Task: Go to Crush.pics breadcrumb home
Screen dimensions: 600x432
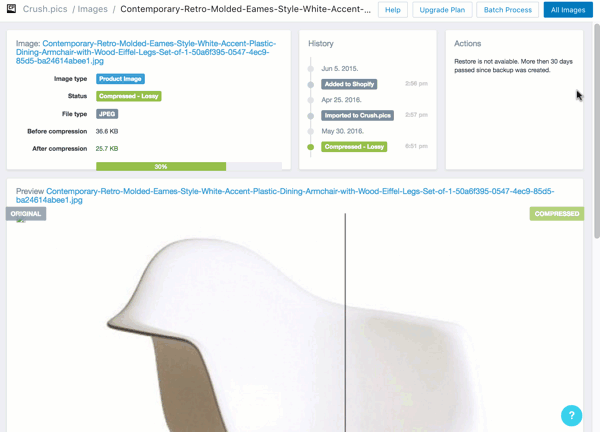Action: point(45,9)
